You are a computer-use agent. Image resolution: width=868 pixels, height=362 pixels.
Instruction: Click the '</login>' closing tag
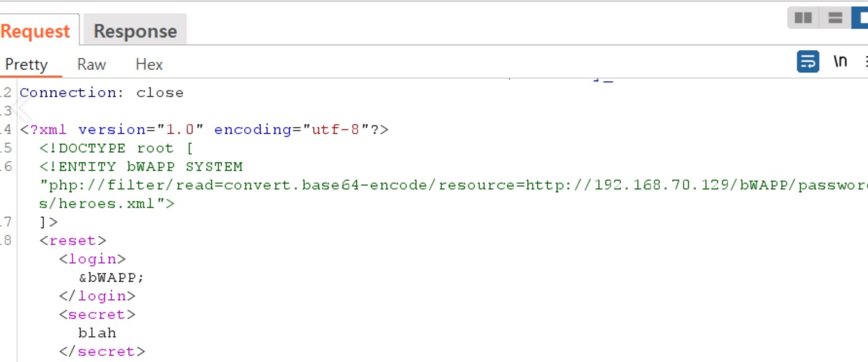coord(97,296)
